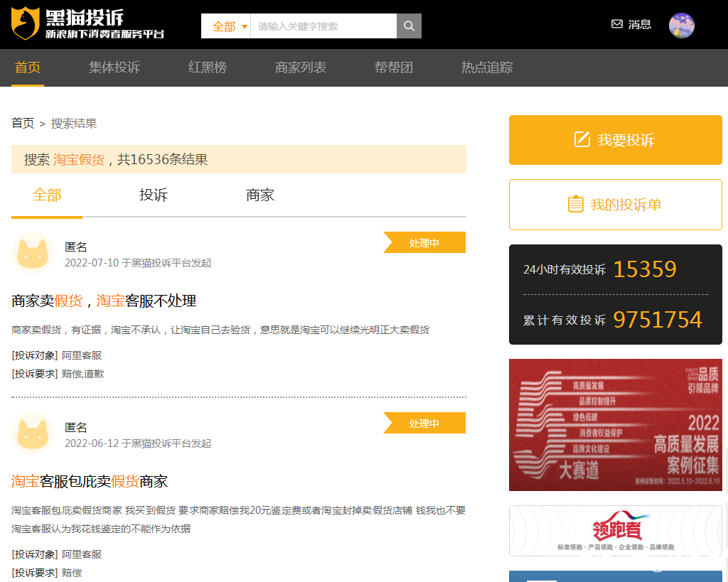Click the clipboard icon in 我的投诉单
Viewport: 728px width, 582px height.
point(576,204)
